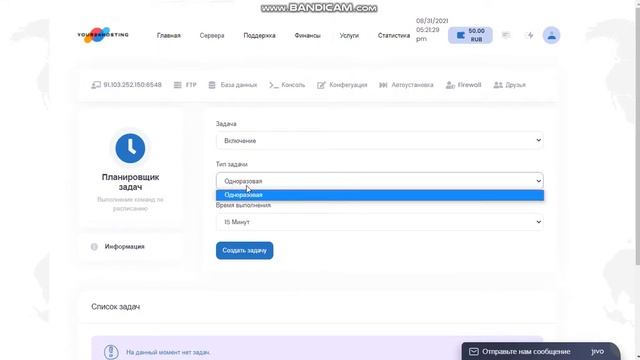640x360 pixels.
Task: Open the Статистика menu item
Action: point(393,36)
